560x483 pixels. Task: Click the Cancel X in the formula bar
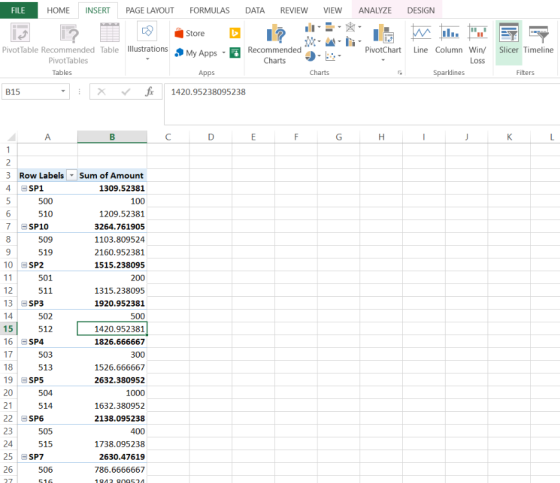[101, 92]
